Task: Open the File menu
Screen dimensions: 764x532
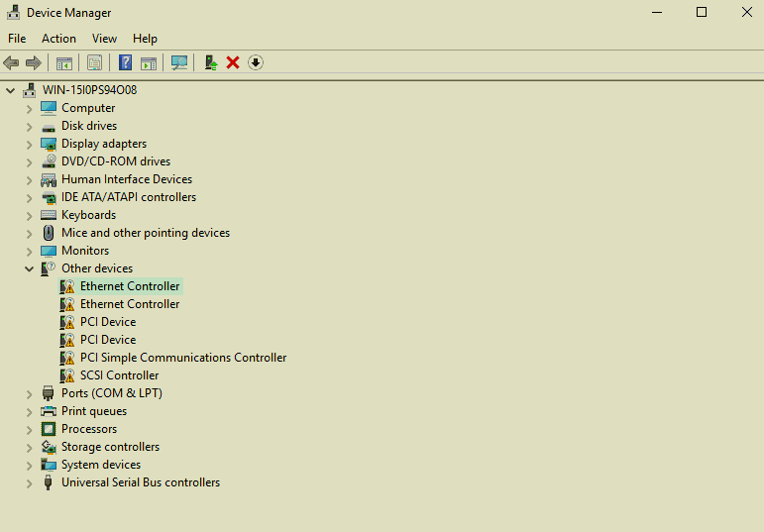Action: point(17,39)
